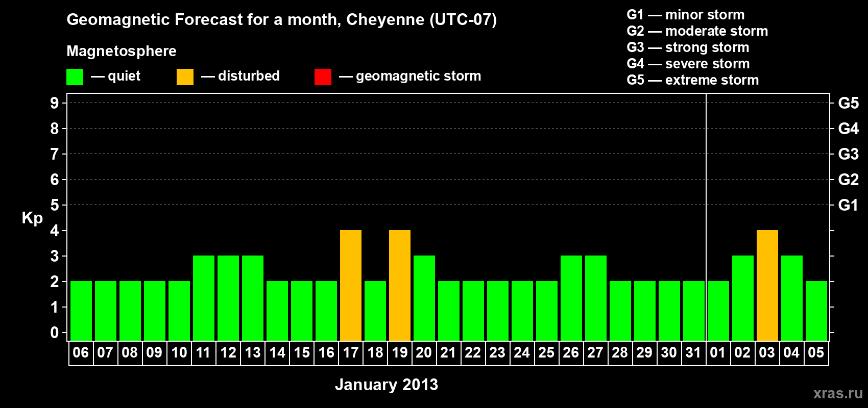
Task: Click the January 2013 month label
Action: pos(387,385)
